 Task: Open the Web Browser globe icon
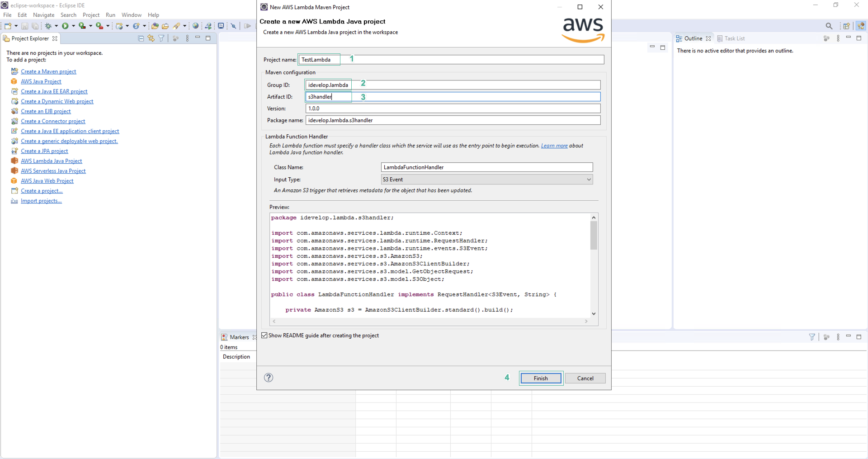pos(195,26)
